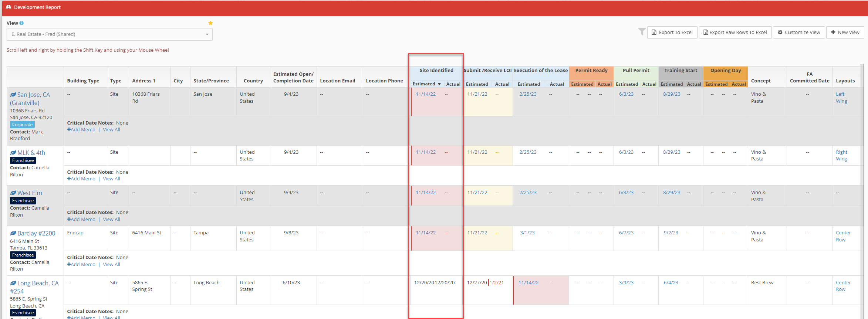
Task: Open Barclay #2200 location link
Action: pyautogui.click(x=36, y=234)
